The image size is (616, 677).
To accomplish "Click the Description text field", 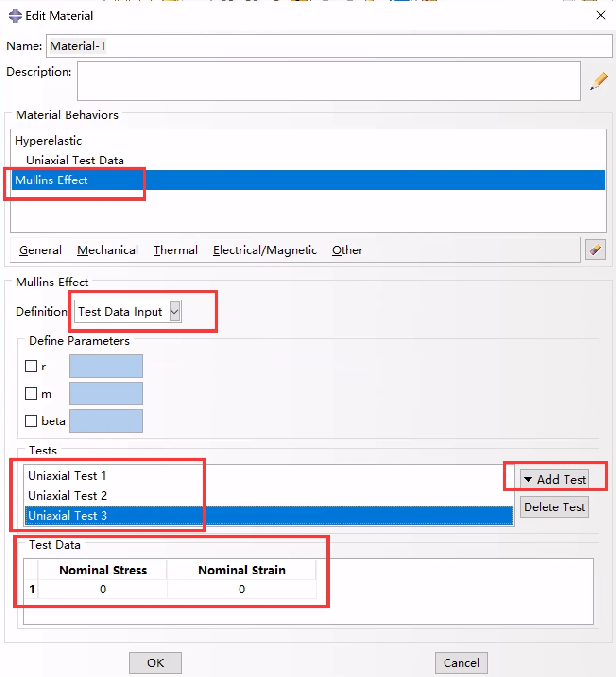I will [x=329, y=81].
